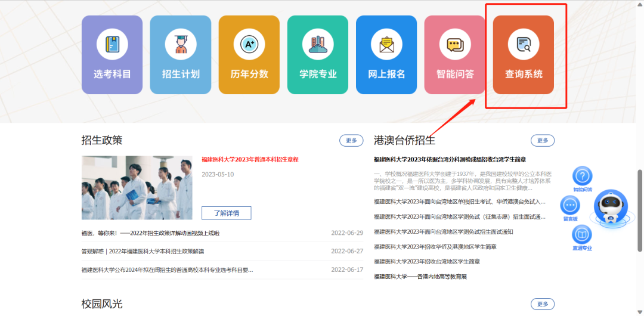
Task: Open 2022年招生政策详解动画视频 news item
Action: (x=150, y=233)
